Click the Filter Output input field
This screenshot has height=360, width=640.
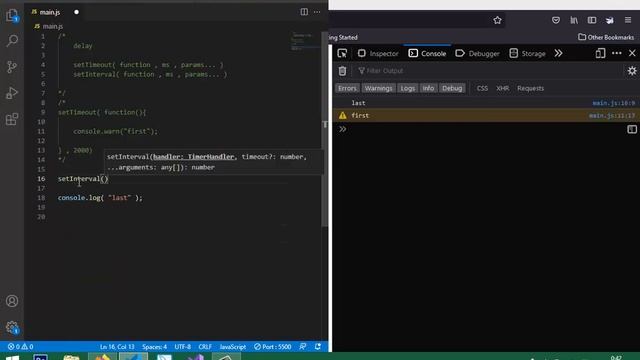(x=488, y=71)
